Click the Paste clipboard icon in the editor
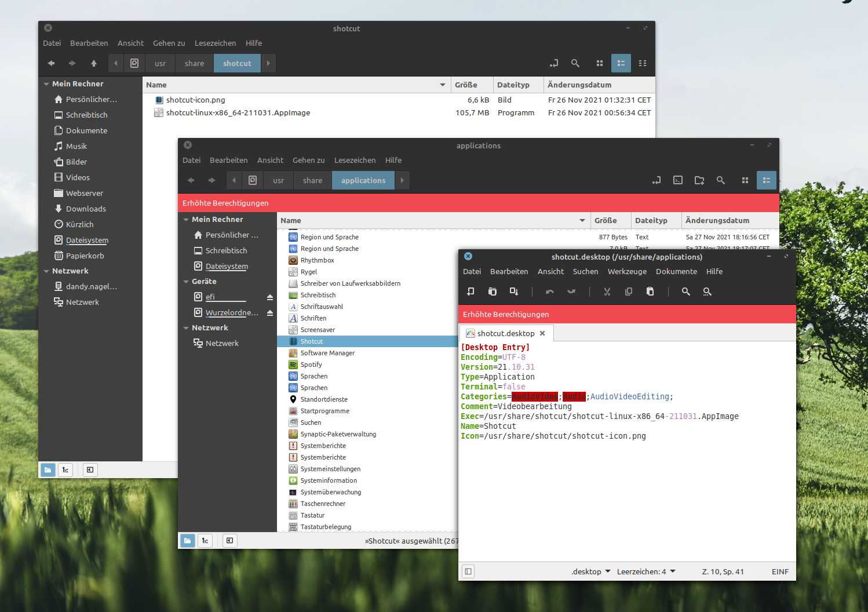Viewport: 868px width, 612px height. coord(650,292)
